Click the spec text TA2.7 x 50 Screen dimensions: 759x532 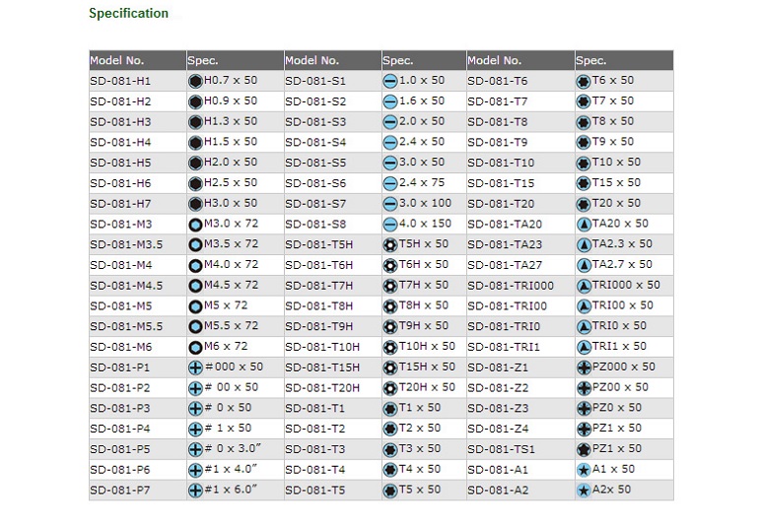pyautogui.click(x=622, y=265)
